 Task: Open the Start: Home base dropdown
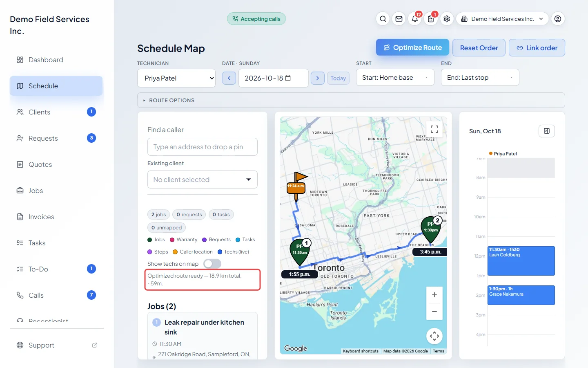pos(395,77)
